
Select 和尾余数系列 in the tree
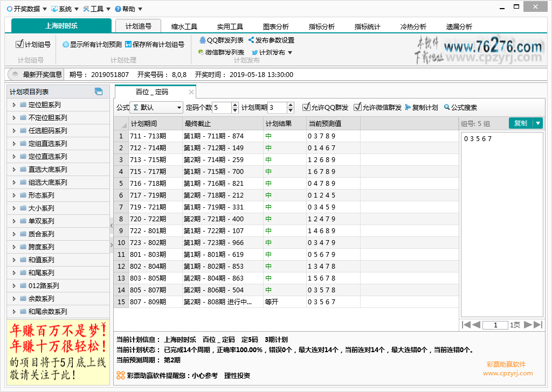coord(47,311)
